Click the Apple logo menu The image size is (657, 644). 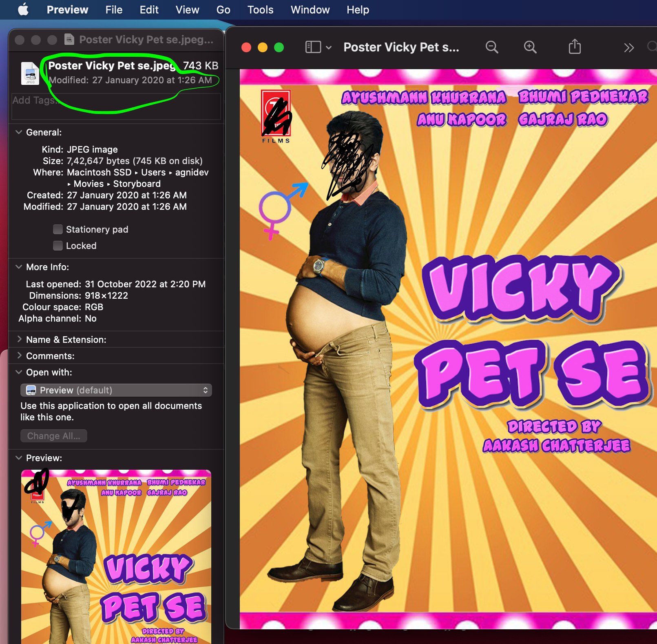(x=23, y=9)
